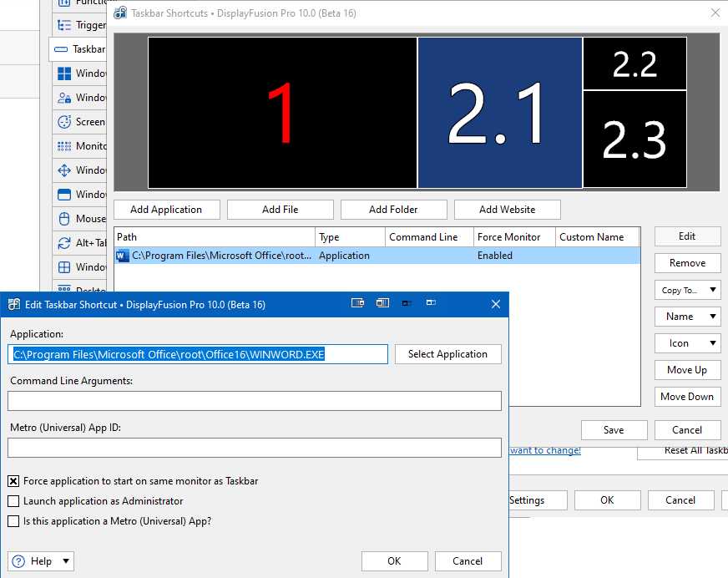Select monitor 2.1 in the layout preview
The width and height of the screenshot is (728, 578).
click(499, 113)
